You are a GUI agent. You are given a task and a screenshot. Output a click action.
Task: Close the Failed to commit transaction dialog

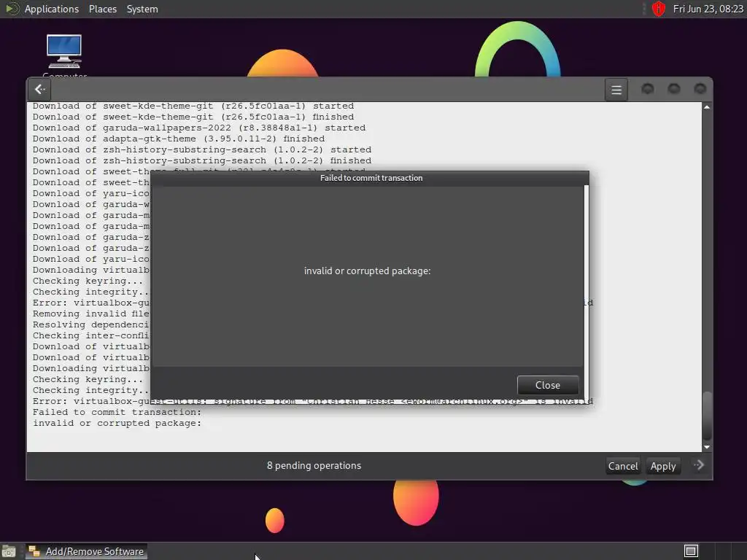coord(547,385)
